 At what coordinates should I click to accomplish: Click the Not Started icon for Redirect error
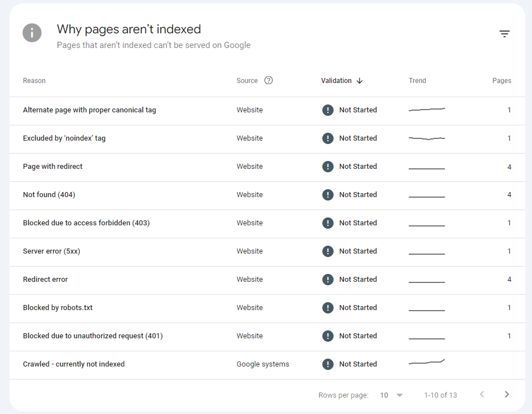(328, 280)
